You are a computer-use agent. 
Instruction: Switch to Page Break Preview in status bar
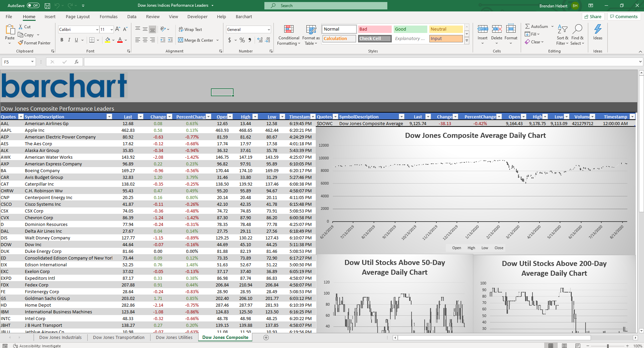[x=578, y=346]
